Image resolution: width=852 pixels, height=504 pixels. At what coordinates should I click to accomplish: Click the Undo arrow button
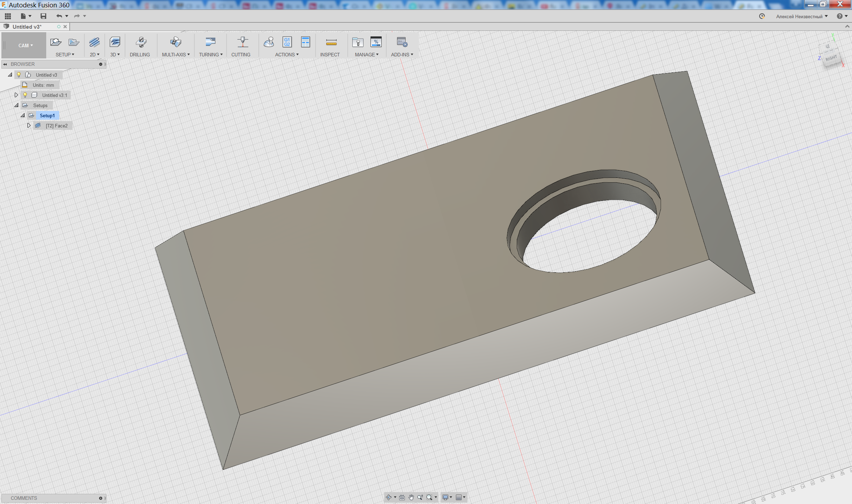(59, 16)
